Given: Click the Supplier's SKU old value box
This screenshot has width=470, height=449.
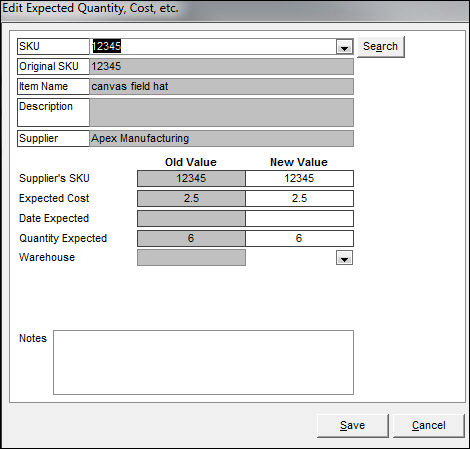Looking at the screenshot, I should [191, 178].
